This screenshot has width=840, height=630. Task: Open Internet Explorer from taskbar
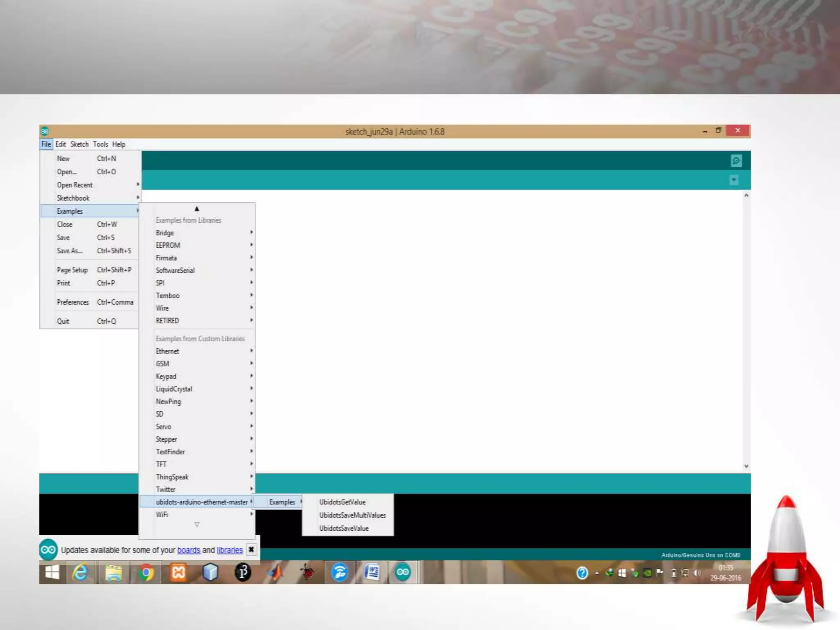80,572
